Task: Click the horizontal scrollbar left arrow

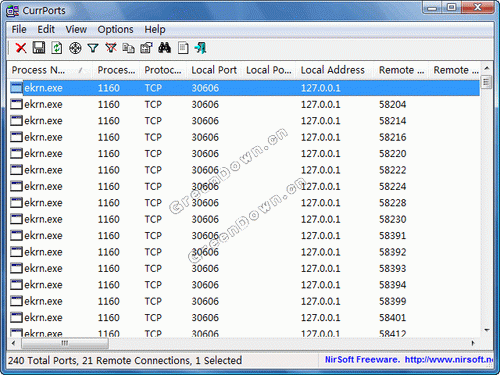Action: [14, 343]
